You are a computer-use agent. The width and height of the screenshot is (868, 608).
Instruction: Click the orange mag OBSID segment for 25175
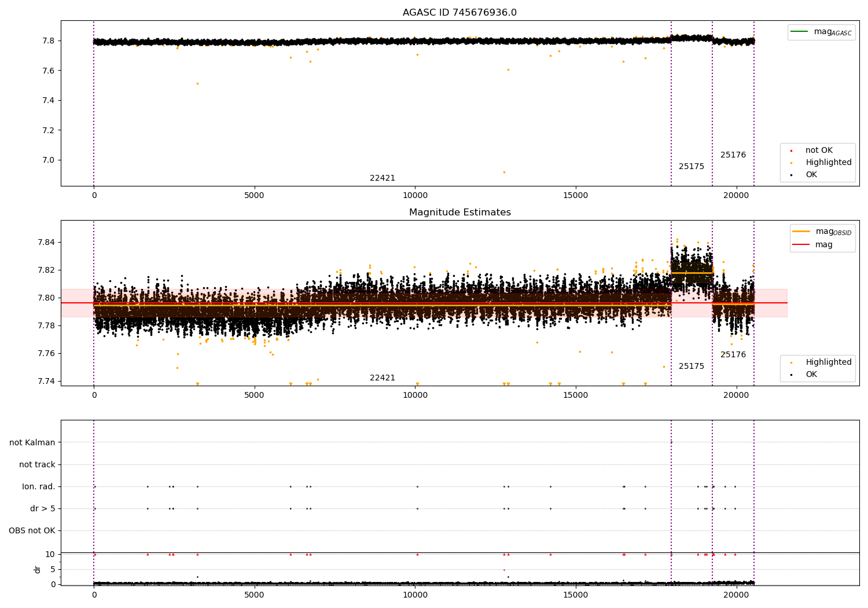pyautogui.click(x=692, y=273)
